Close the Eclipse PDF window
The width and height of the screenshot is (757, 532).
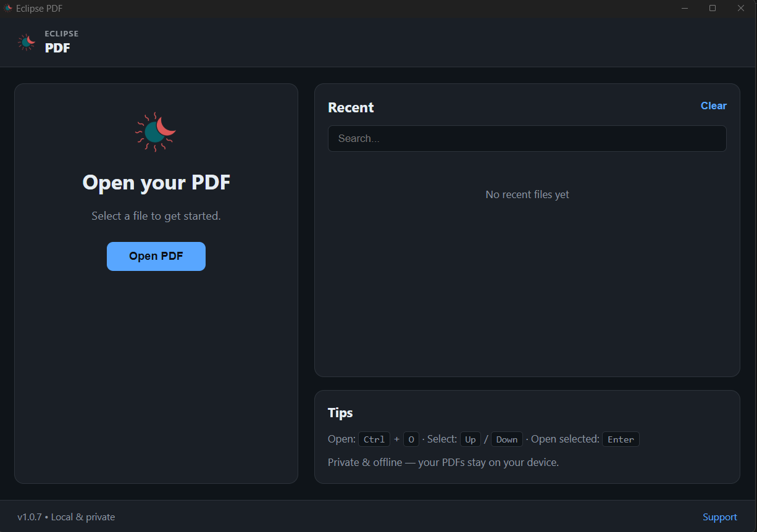(741, 9)
